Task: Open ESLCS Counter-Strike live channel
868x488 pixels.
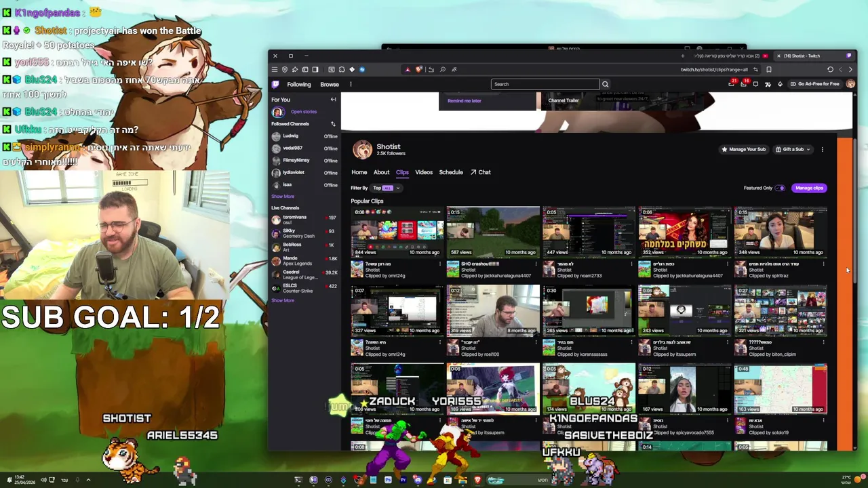Action: coord(304,288)
